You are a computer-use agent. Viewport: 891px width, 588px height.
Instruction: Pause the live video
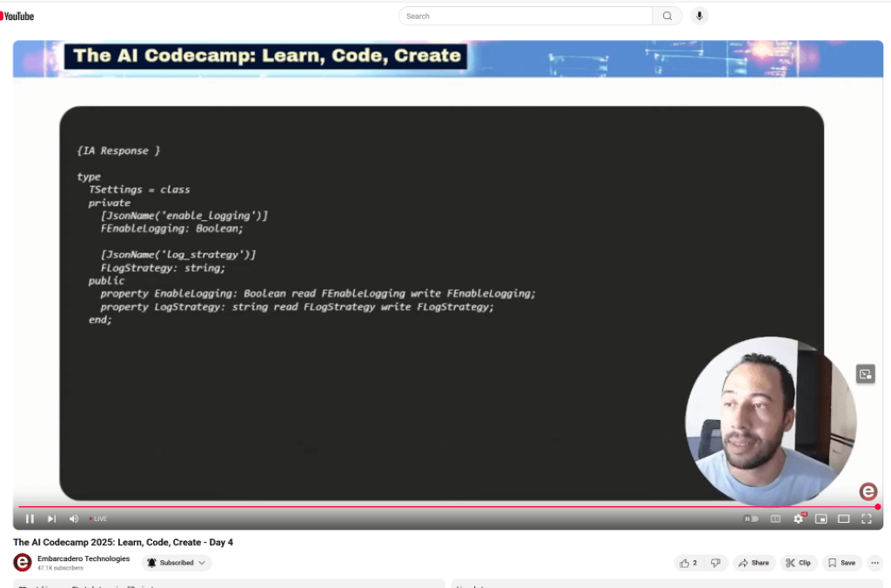point(30,518)
